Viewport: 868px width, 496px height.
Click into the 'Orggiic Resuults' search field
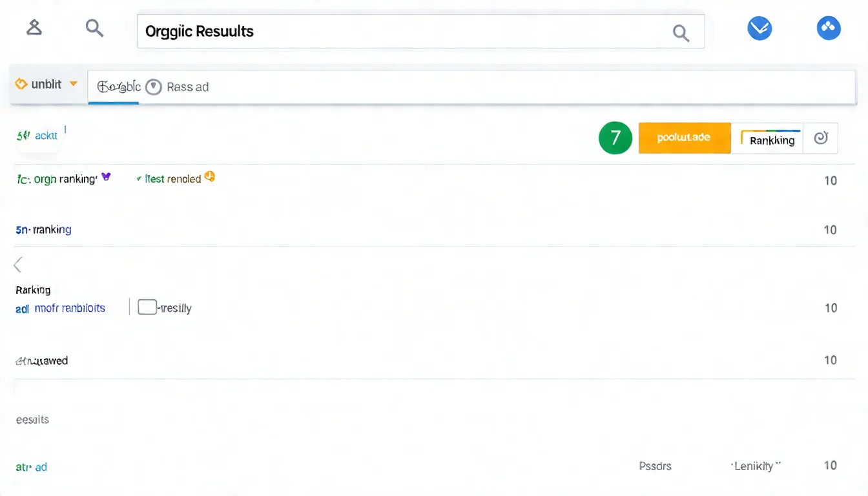tap(400, 32)
